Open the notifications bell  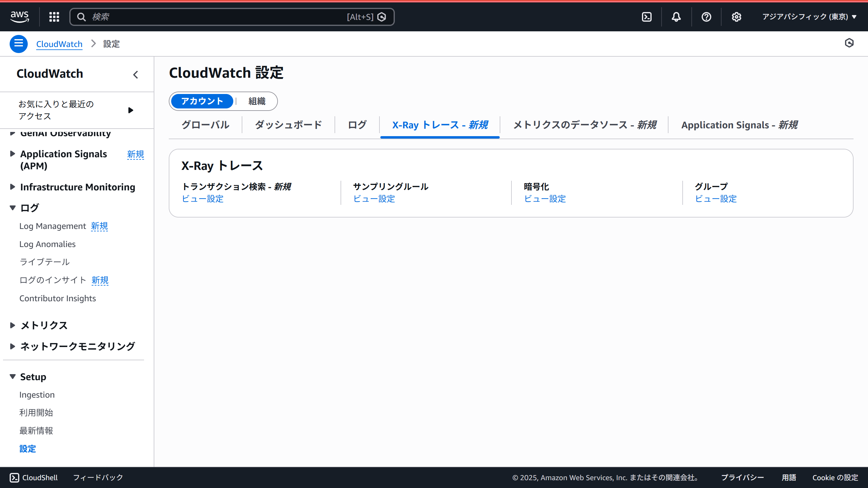676,17
